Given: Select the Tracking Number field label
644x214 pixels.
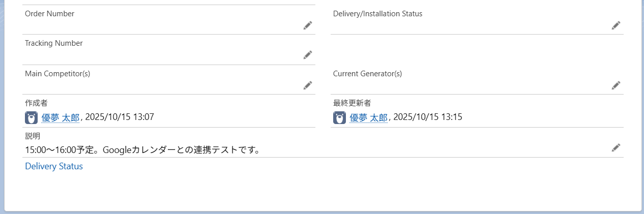Looking at the screenshot, I should tap(53, 43).
